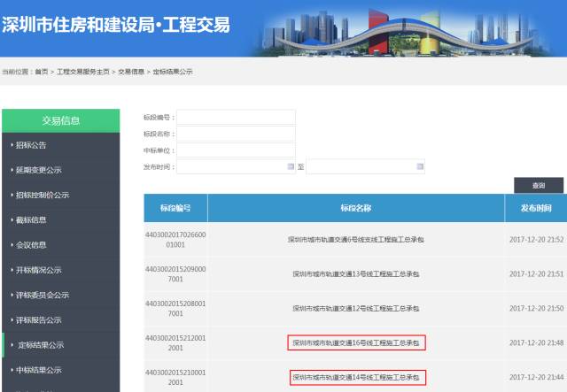The width and height of the screenshot is (567, 392).
Task: Click section number 44030020152080017001
Action: tap(175, 309)
